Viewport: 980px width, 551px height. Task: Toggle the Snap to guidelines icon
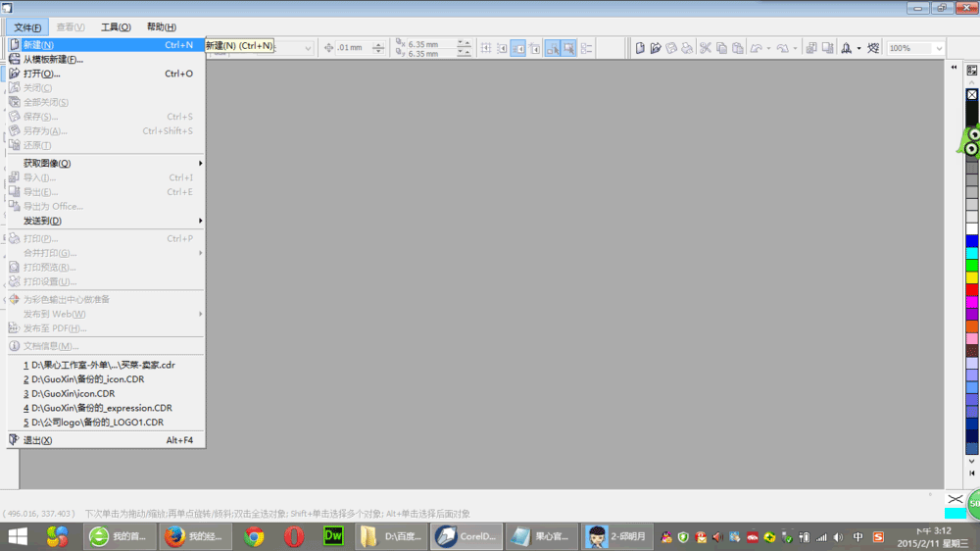coord(502,48)
